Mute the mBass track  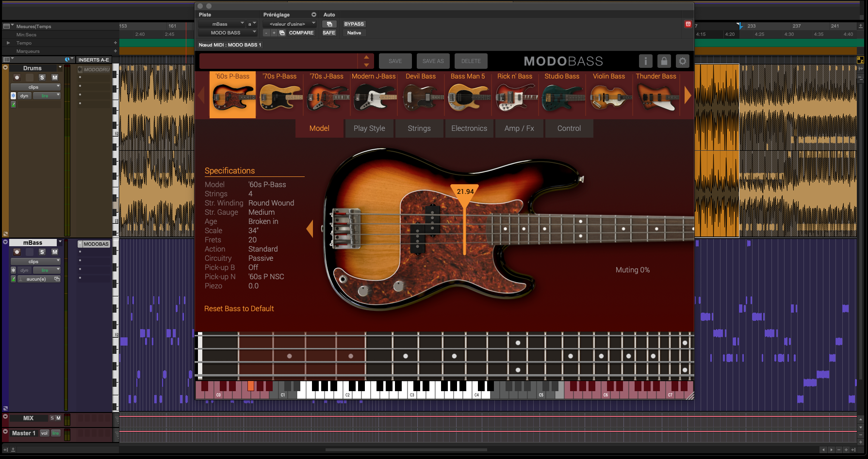click(x=55, y=252)
